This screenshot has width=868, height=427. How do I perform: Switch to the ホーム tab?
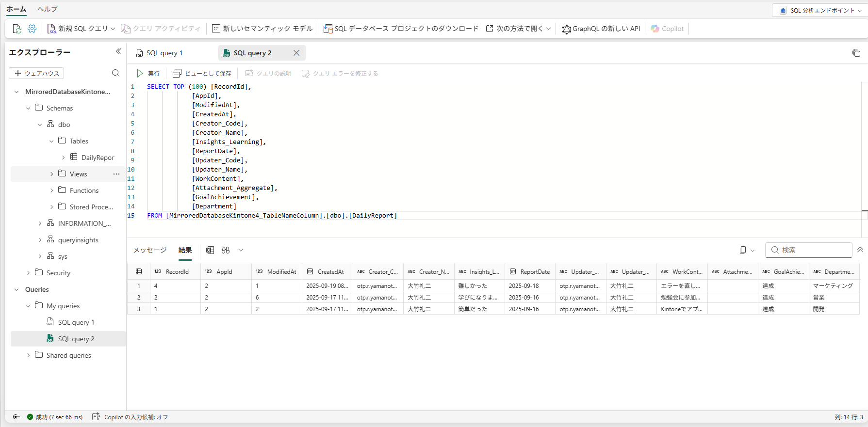tap(16, 9)
